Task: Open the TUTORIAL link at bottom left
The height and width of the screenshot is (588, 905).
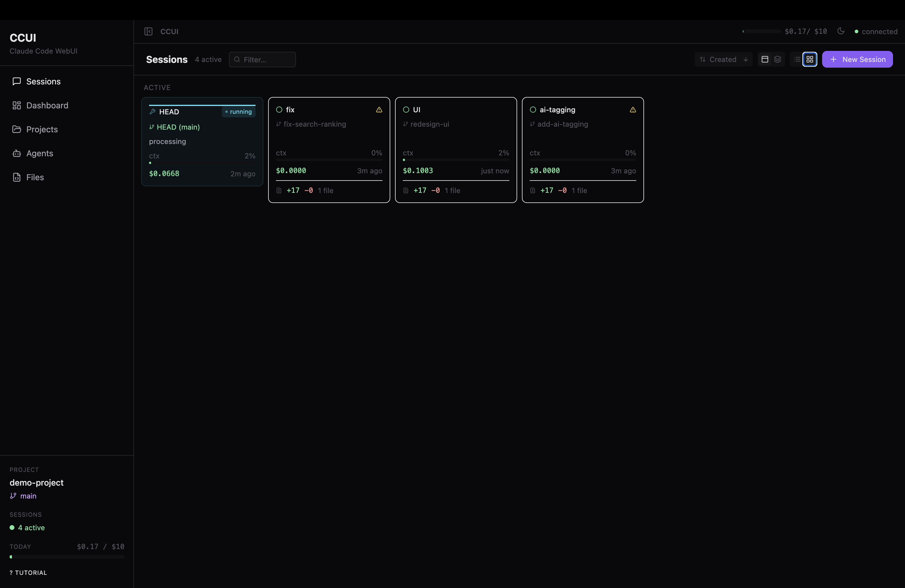Action: click(28, 572)
